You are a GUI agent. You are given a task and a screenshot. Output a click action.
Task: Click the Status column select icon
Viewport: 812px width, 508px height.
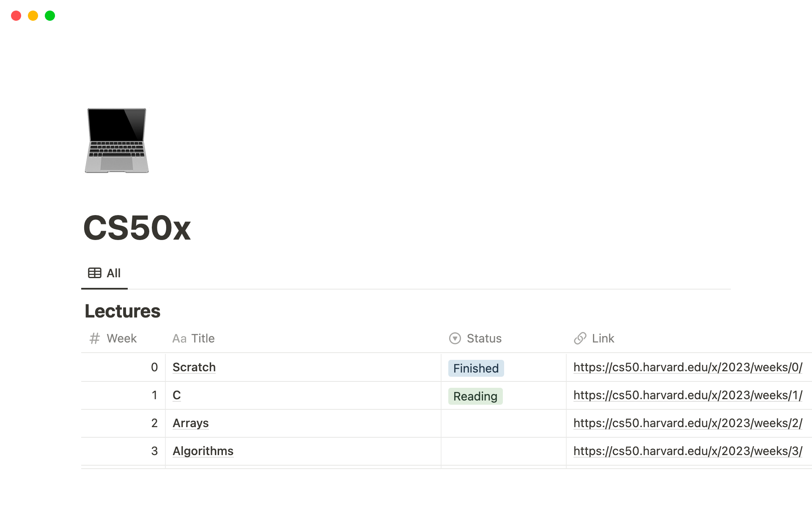coord(455,338)
